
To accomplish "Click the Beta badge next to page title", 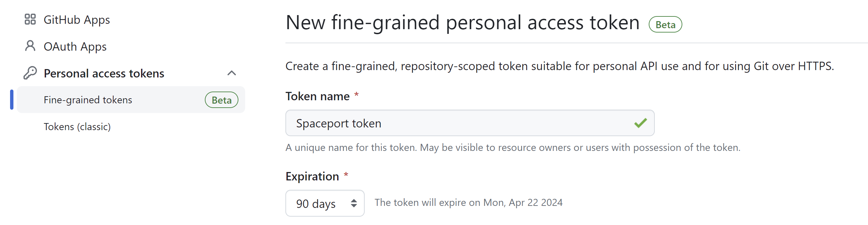I will (x=665, y=24).
